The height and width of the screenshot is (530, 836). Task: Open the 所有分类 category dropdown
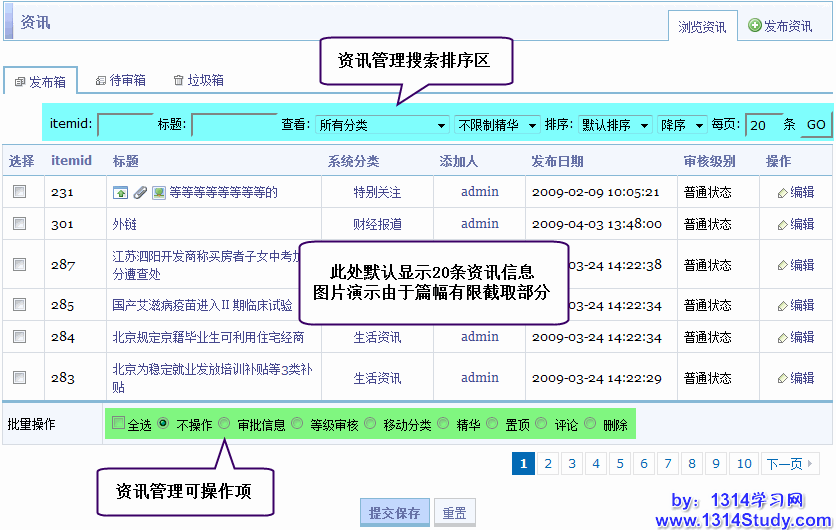pyautogui.click(x=381, y=125)
